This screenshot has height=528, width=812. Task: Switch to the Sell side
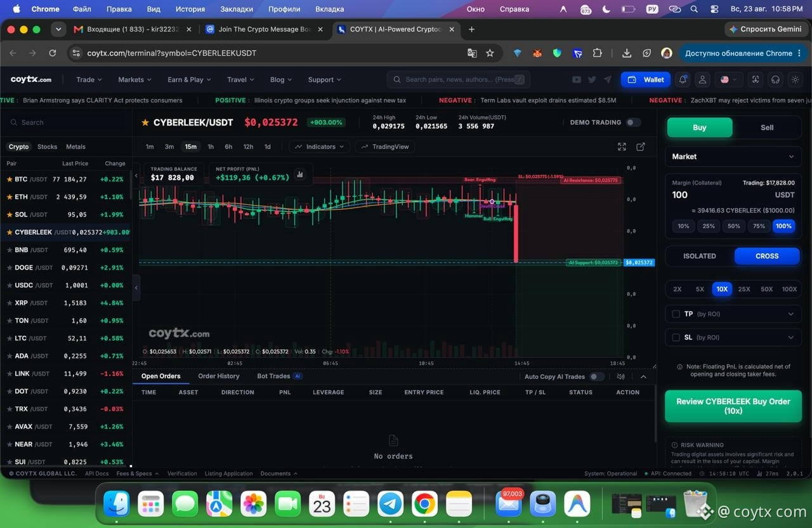click(767, 128)
